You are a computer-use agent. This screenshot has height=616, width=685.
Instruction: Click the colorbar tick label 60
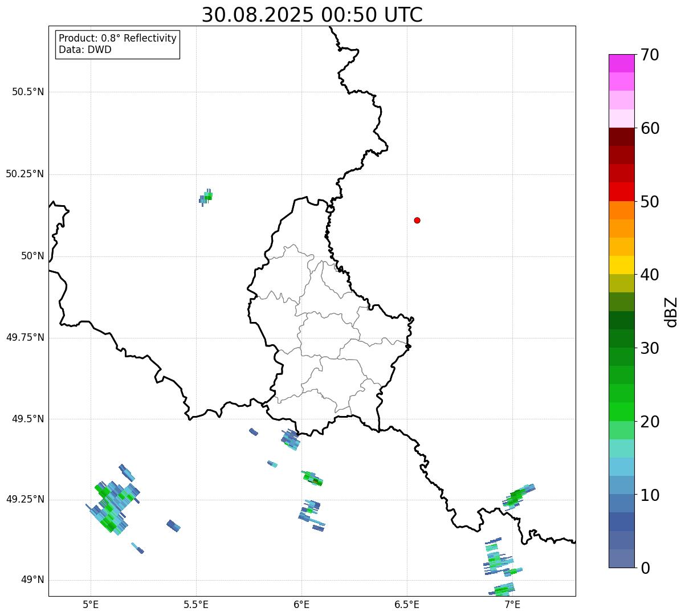tap(650, 128)
